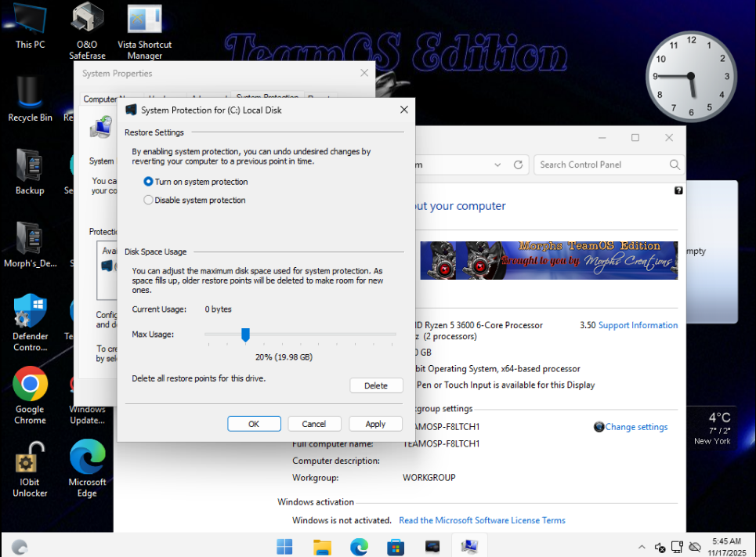Select Disable system protection option

(149, 201)
